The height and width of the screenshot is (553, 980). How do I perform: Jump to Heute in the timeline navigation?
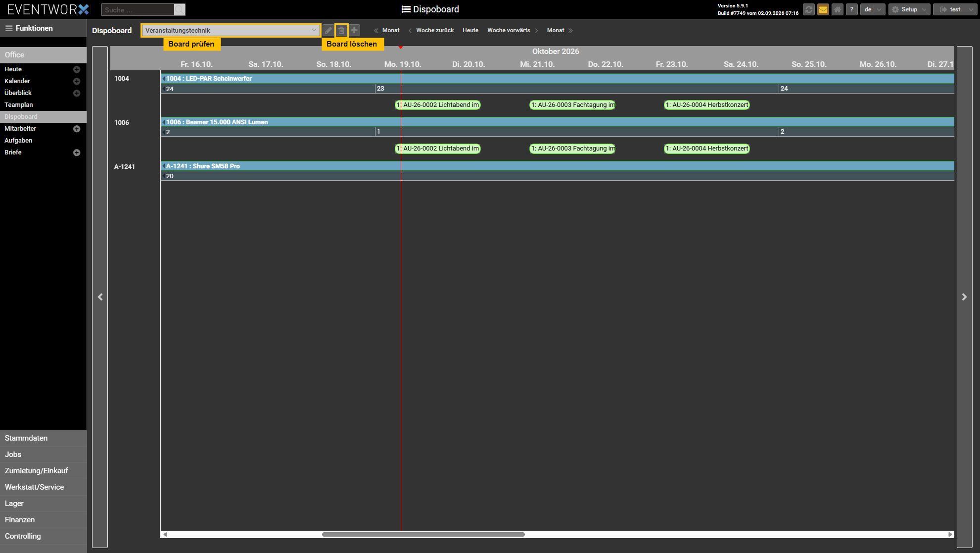(470, 30)
